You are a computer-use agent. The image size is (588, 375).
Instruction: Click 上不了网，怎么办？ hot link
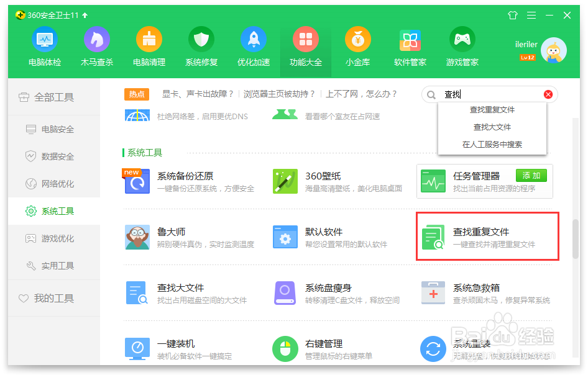361,94
